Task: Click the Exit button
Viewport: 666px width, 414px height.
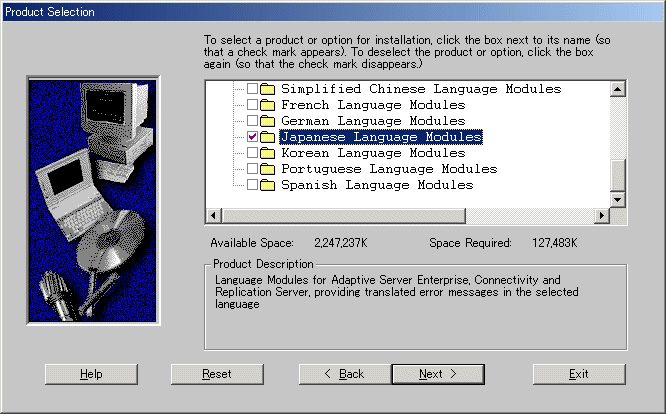Action: point(578,374)
